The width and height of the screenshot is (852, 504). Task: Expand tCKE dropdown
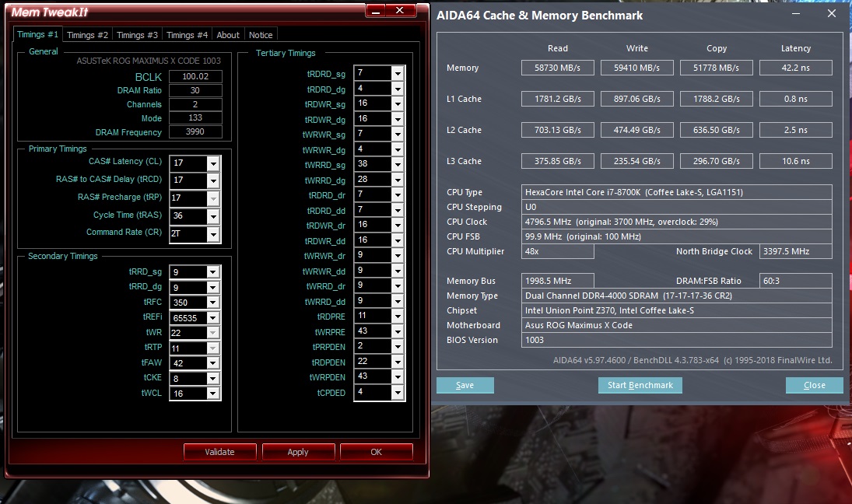[x=213, y=379]
